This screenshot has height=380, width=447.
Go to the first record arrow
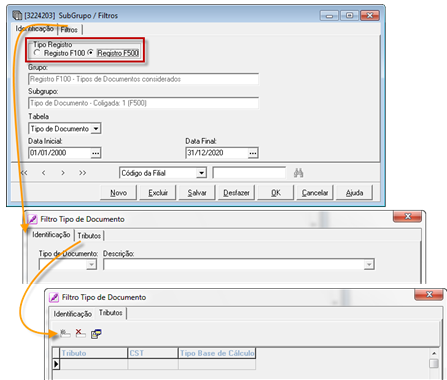pyautogui.click(x=24, y=173)
